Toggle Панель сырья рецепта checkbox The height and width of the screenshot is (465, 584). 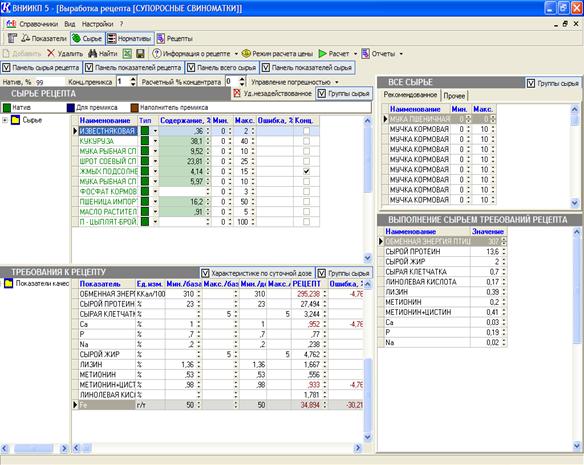pyautogui.click(x=6, y=68)
